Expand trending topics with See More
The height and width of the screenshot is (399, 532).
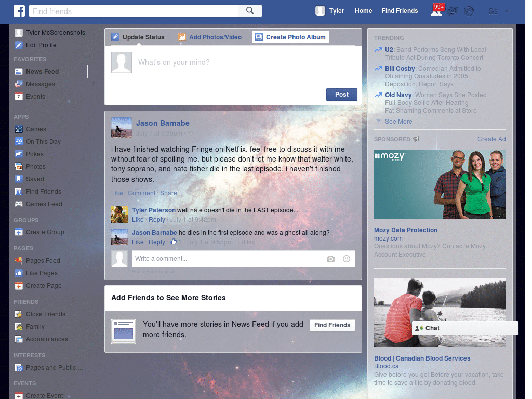click(398, 122)
